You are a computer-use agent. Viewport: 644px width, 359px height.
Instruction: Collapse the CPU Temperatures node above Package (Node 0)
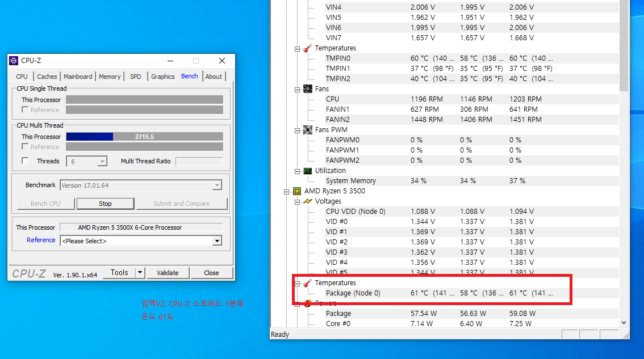tap(298, 284)
